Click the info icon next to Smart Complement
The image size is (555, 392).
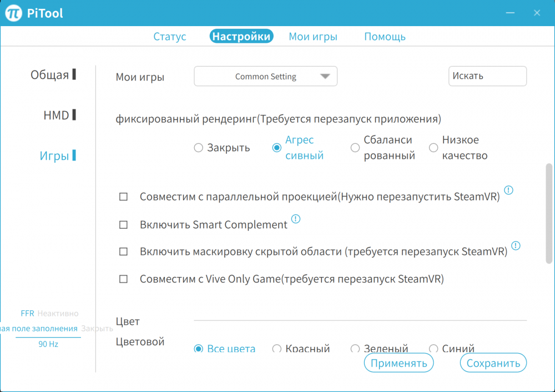click(296, 219)
